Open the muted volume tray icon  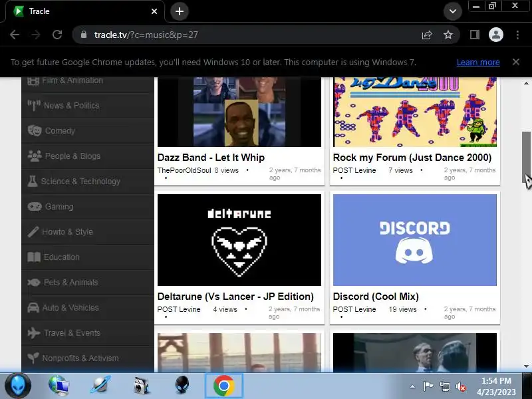(x=460, y=386)
